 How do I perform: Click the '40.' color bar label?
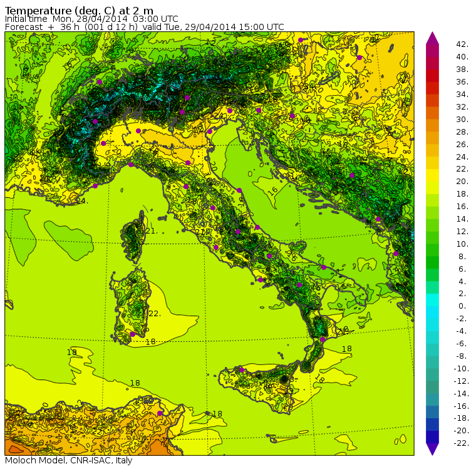pyautogui.click(x=462, y=57)
